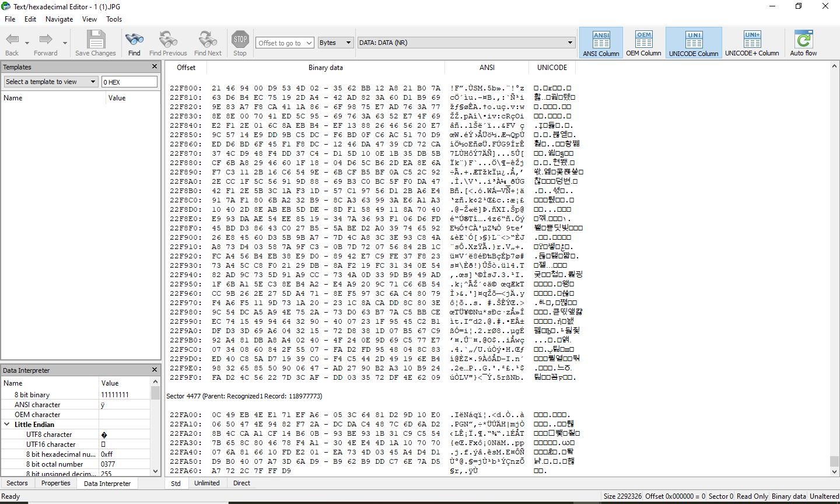Click the Stop sign icon
The image size is (840, 504).
[x=240, y=39]
